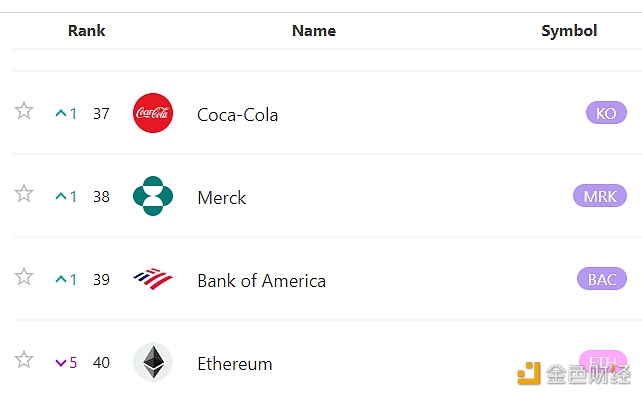Toggle the favorite star for Merck
642x396 pixels.
pos(24,194)
